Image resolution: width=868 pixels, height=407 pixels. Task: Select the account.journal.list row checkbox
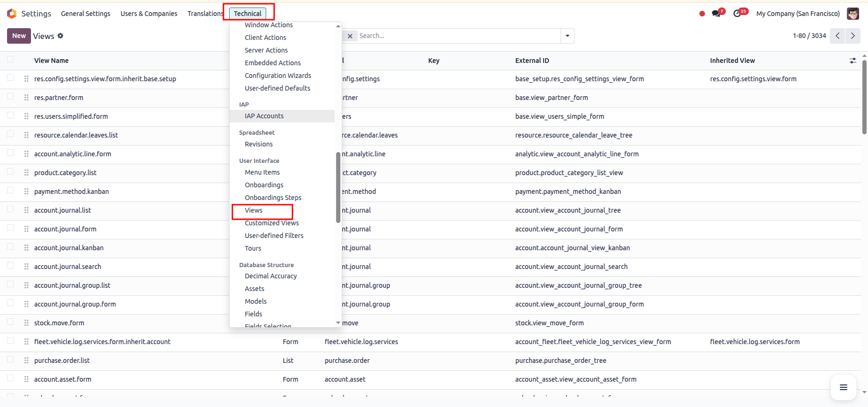tap(10, 209)
